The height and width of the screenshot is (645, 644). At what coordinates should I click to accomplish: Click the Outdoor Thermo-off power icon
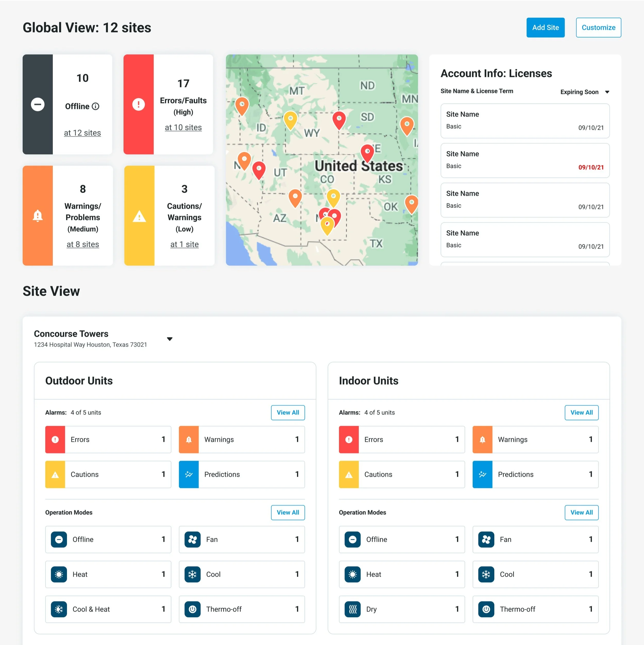tap(192, 609)
